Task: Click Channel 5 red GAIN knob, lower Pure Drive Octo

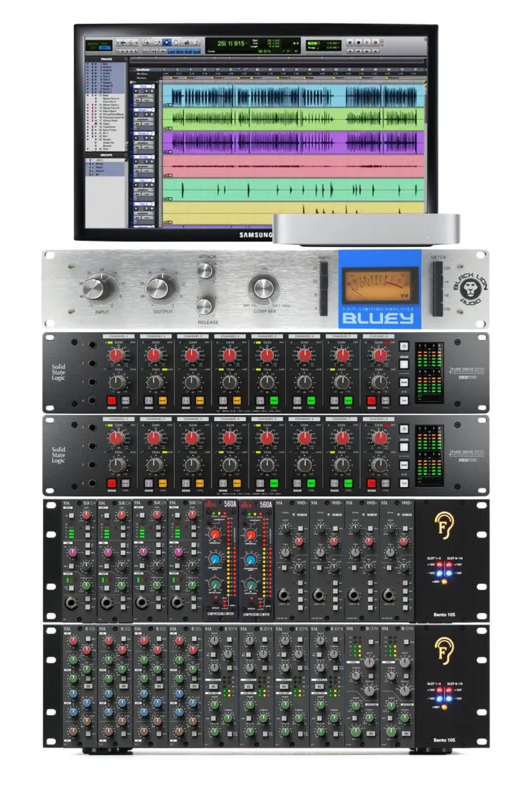Action: pos(267,438)
